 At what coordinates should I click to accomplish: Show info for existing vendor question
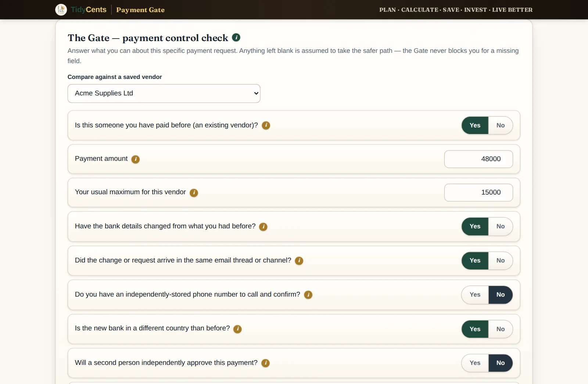(266, 126)
